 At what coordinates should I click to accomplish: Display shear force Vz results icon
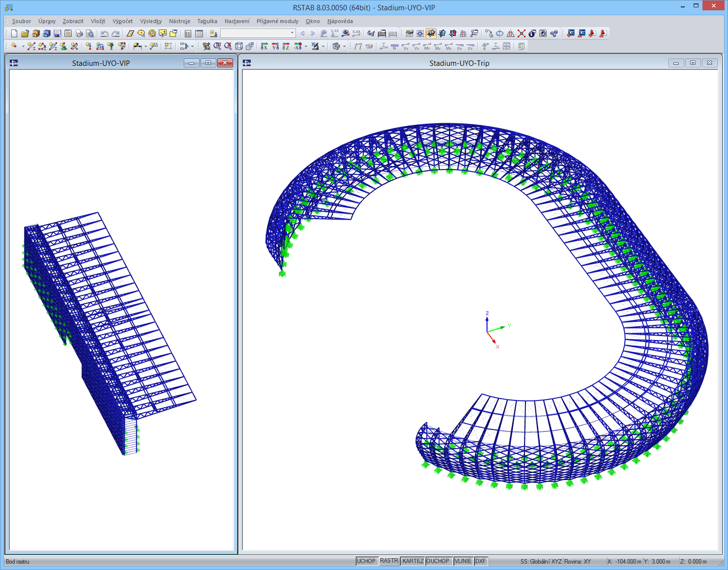[x=416, y=47]
